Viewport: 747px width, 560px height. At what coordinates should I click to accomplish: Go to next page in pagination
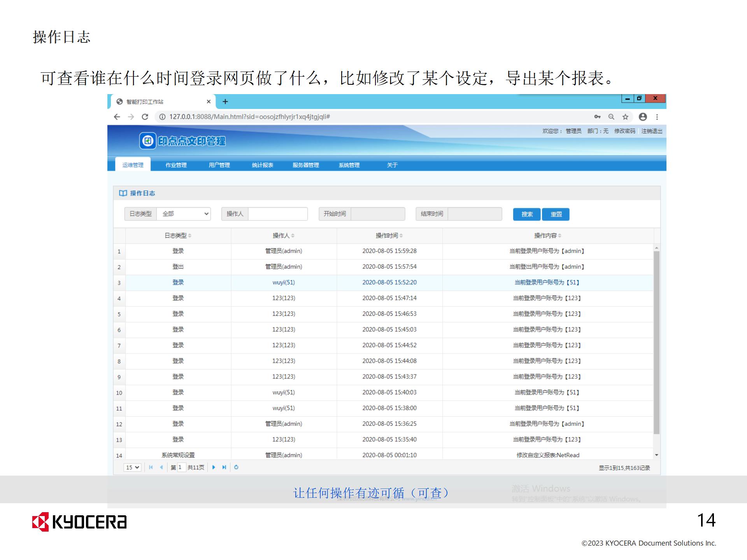click(x=214, y=467)
